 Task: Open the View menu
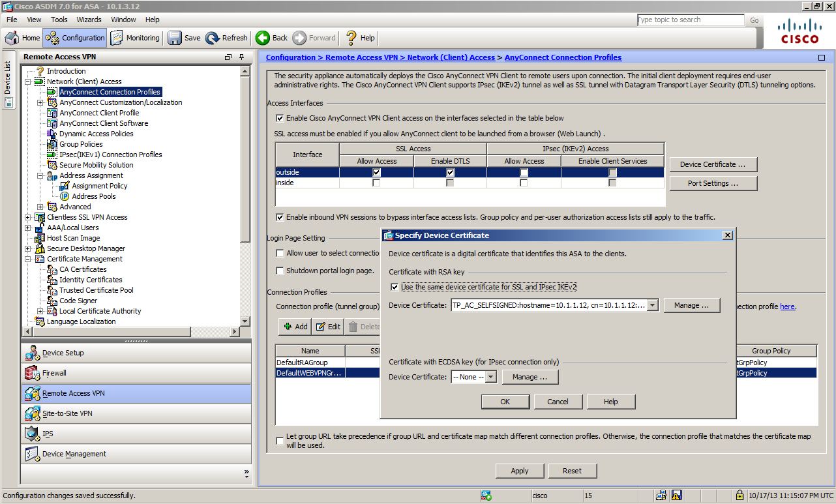[35, 20]
